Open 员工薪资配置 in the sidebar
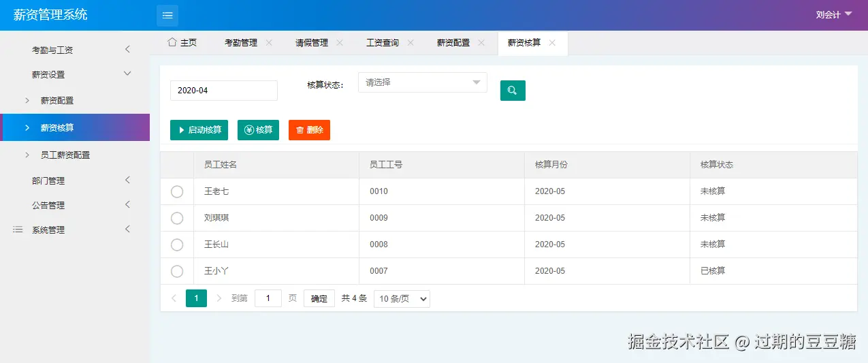 click(75, 155)
